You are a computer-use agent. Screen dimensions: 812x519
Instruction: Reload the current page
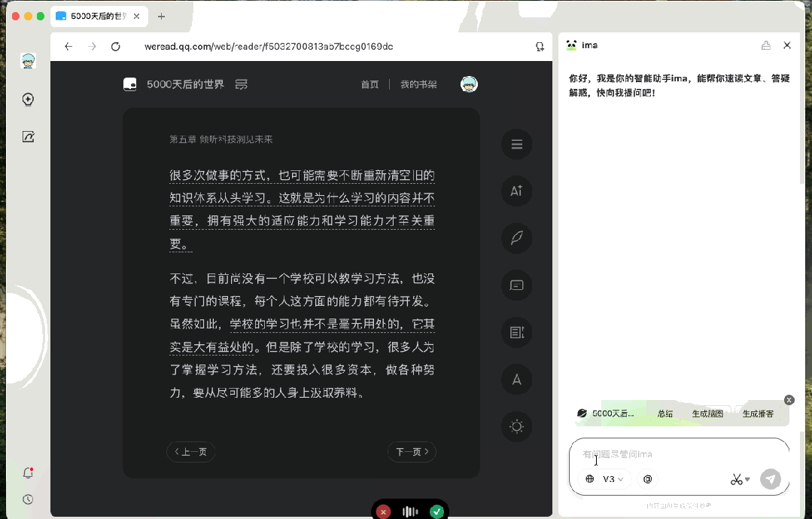pyautogui.click(x=115, y=46)
